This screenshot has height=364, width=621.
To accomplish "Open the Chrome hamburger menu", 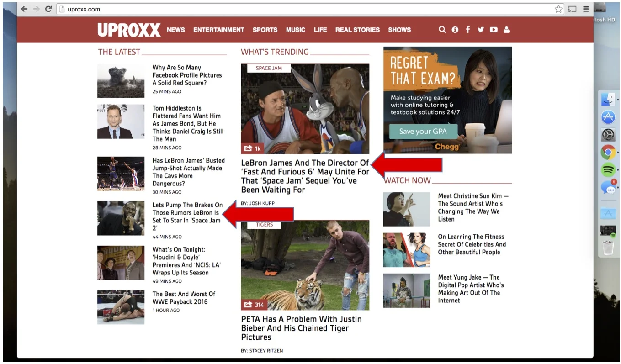I will click(x=586, y=9).
